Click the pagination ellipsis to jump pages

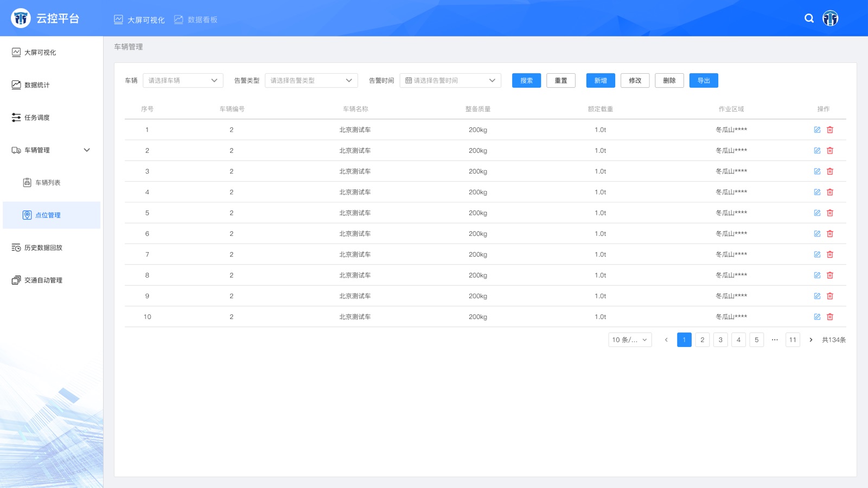point(775,340)
